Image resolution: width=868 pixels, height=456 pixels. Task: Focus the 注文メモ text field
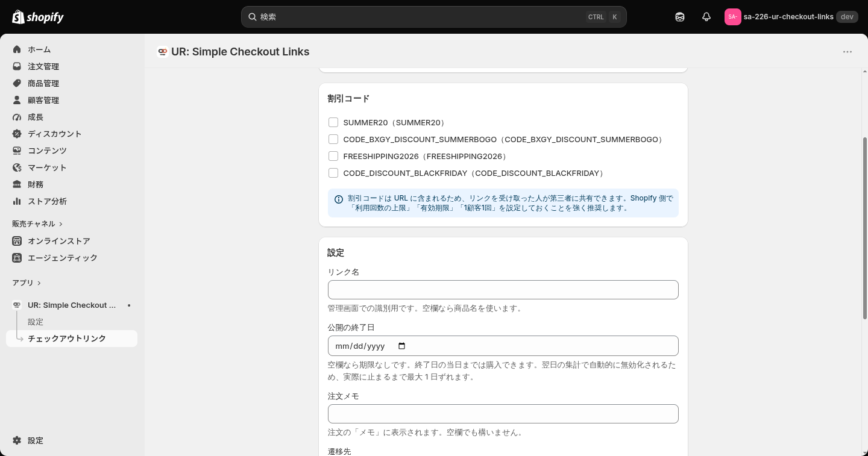click(503, 414)
